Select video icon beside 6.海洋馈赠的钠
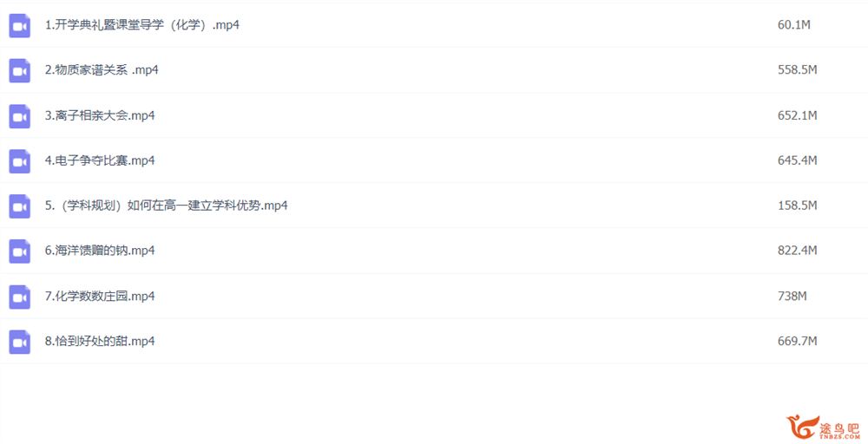Screen dimensions: 868x444 coord(19,251)
